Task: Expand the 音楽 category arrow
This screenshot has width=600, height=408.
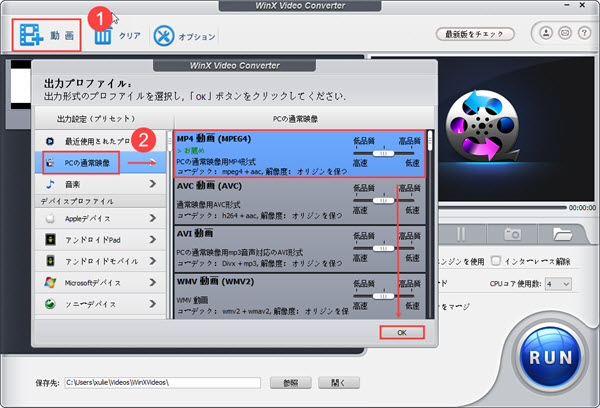Action: [153, 184]
